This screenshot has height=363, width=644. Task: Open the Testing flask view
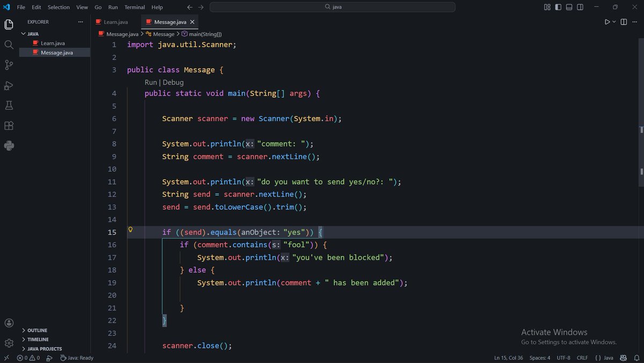click(x=9, y=105)
